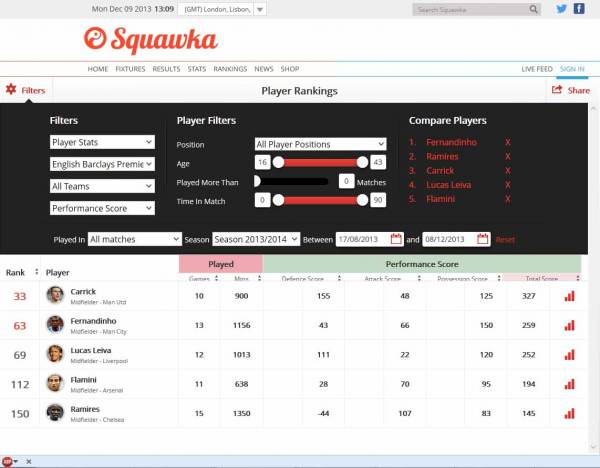
Task: Go to the RESULTS menu item
Action: [x=166, y=69]
